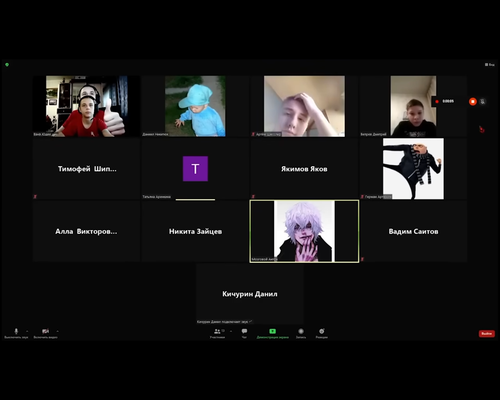500x400 pixels.
Task: Open video options arrow beside camera
Action: click(x=58, y=331)
